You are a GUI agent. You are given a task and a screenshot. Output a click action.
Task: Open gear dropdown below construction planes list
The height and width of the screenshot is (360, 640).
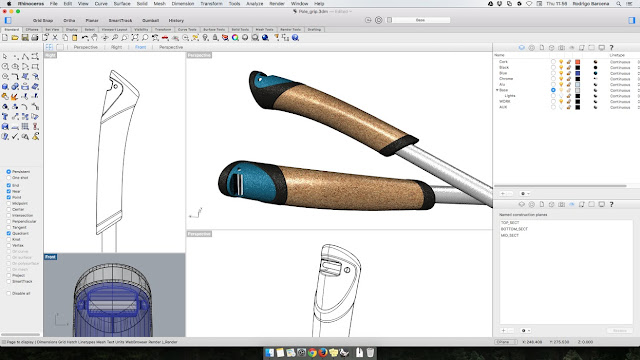tap(525, 331)
